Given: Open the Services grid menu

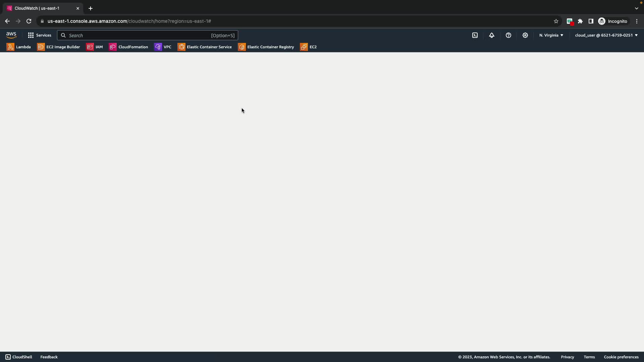Looking at the screenshot, I should [x=40, y=35].
